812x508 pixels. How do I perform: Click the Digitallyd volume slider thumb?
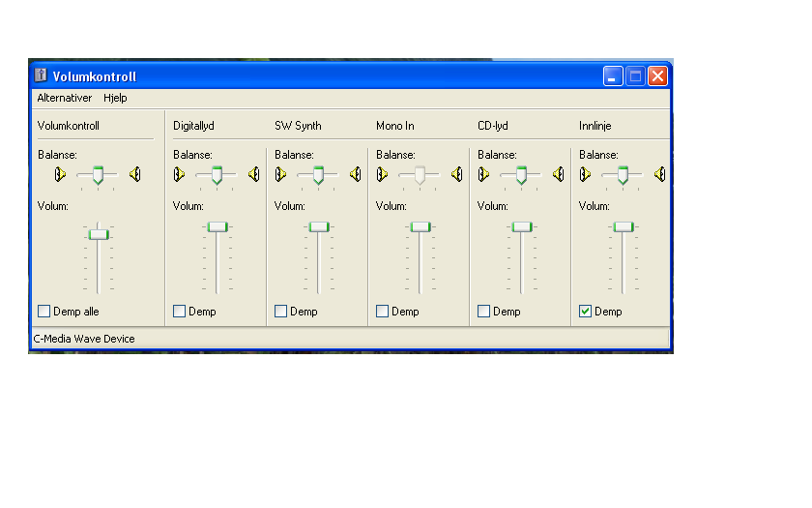217,227
